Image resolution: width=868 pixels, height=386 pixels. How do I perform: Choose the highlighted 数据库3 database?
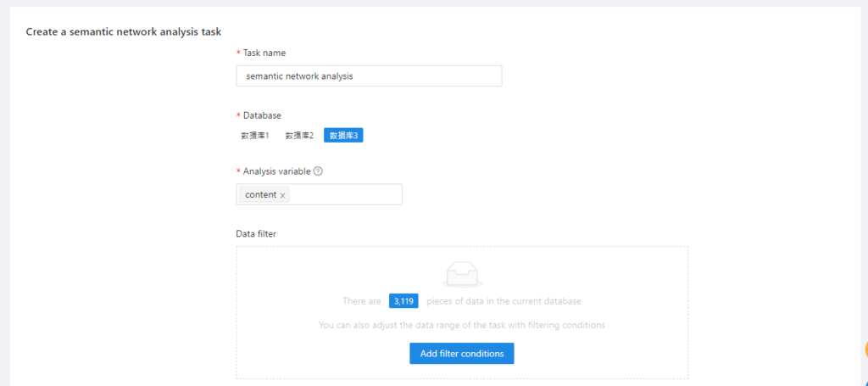343,136
